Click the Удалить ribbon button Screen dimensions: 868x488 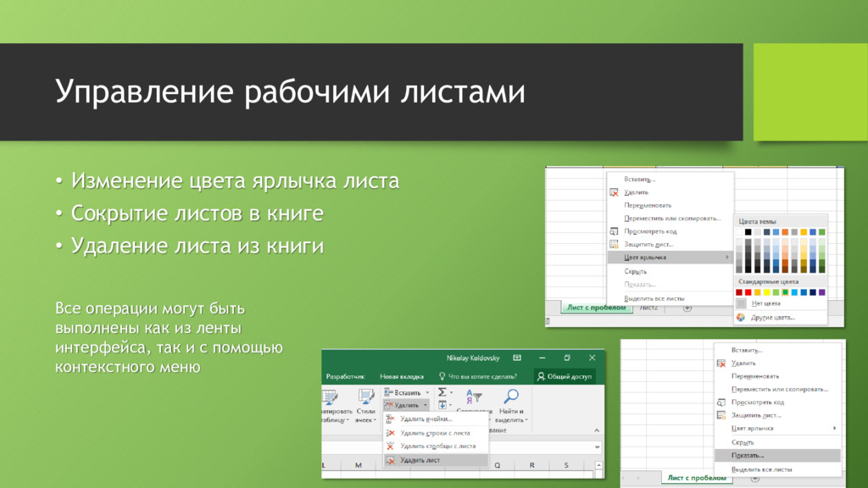(x=406, y=405)
